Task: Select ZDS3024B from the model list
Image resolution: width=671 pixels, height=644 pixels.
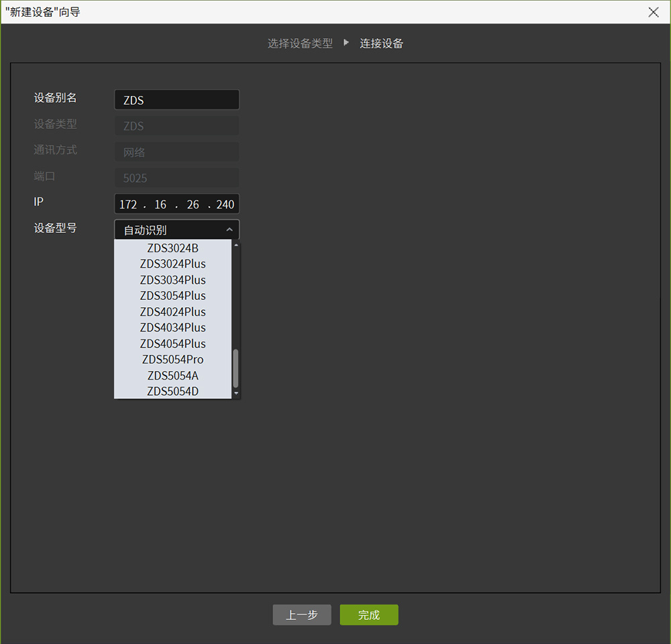Action: click(x=172, y=248)
